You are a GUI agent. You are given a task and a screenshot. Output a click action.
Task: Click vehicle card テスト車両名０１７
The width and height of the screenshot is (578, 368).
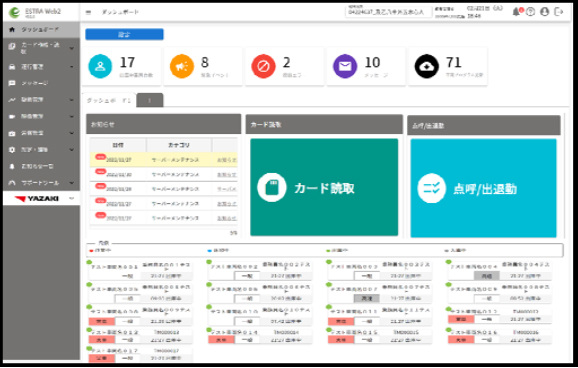tap(140, 354)
